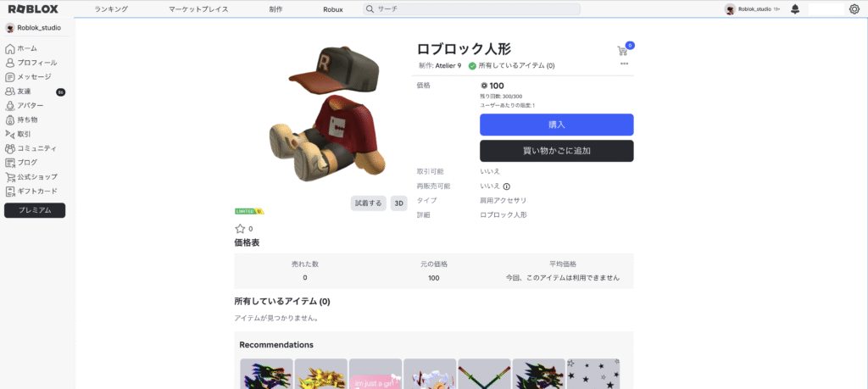Click the price value 100 with Robux icon
The height and width of the screenshot is (389, 868).
pyautogui.click(x=492, y=86)
